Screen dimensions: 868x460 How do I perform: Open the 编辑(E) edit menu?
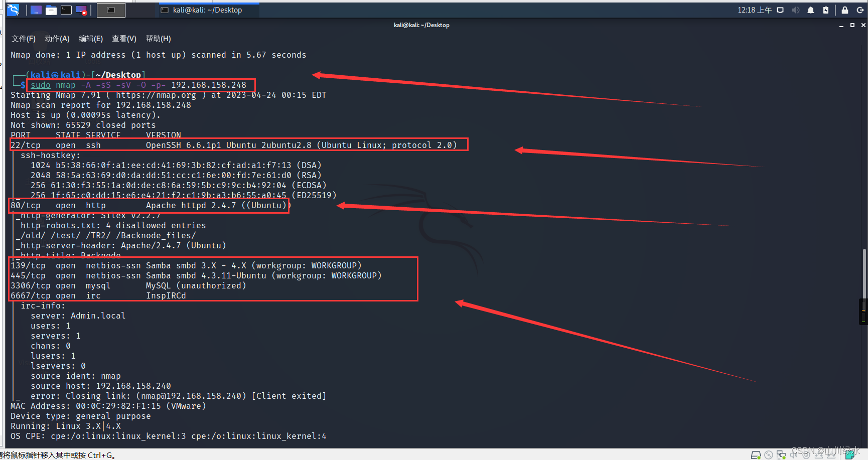[91, 39]
